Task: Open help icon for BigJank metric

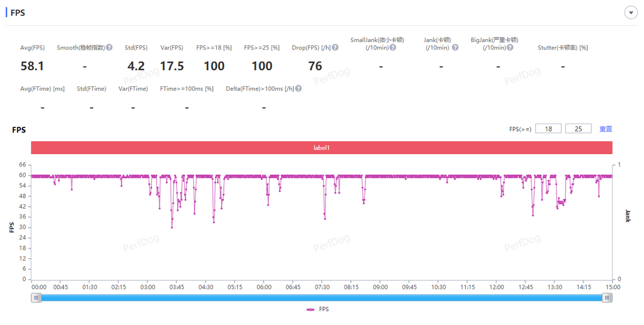Action: click(510, 47)
